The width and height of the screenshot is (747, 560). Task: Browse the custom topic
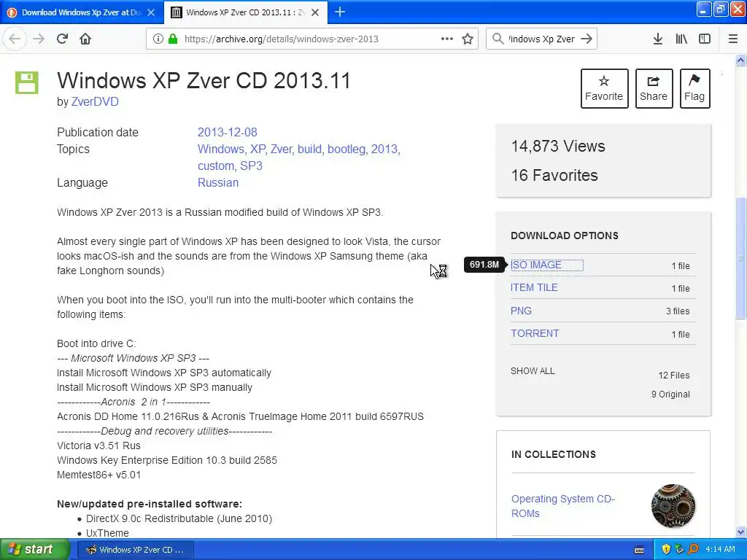216,166
